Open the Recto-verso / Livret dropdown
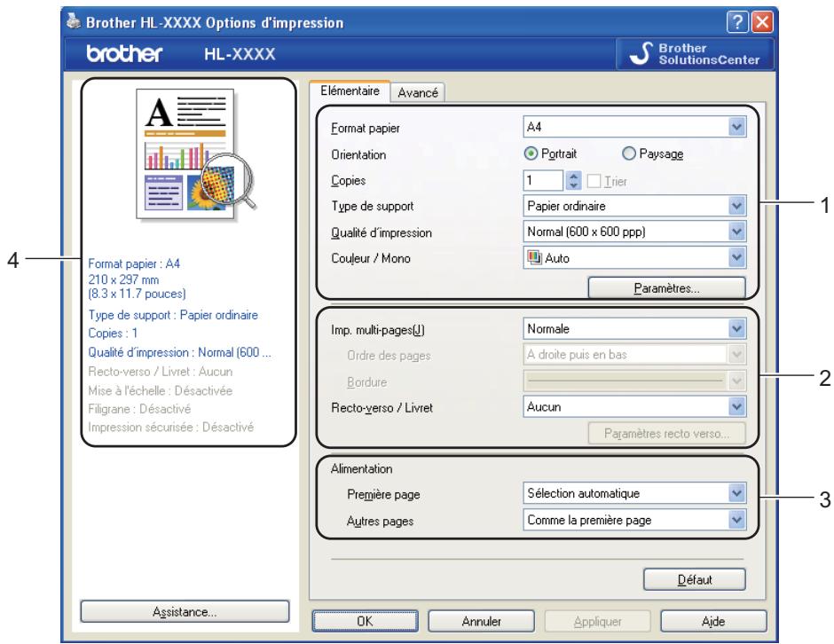This screenshot has width=834, height=644. coord(634,407)
